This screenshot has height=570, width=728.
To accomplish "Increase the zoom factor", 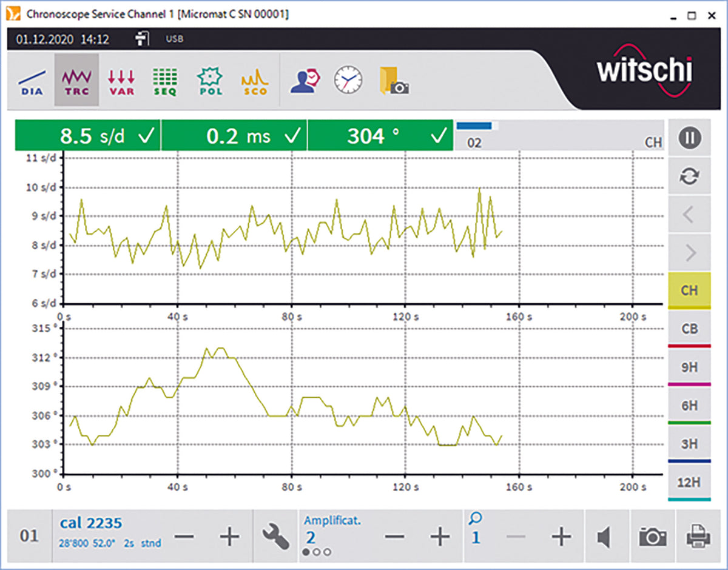I will [x=561, y=537].
